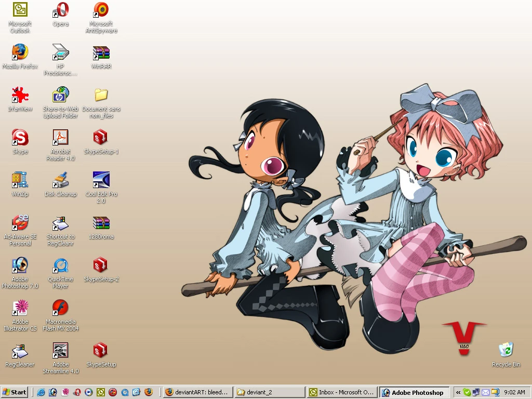
Task: Click the green checkmark tray icon
Action: (x=467, y=392)
